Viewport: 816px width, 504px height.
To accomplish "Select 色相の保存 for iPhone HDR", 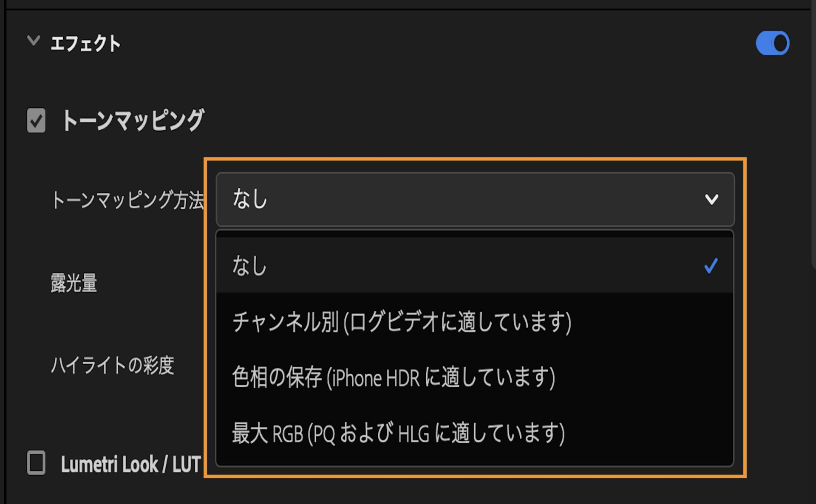I will click(393, 377).
